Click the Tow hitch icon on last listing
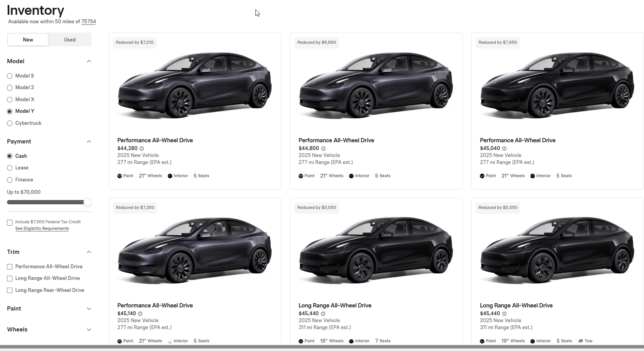 [580, 341]
